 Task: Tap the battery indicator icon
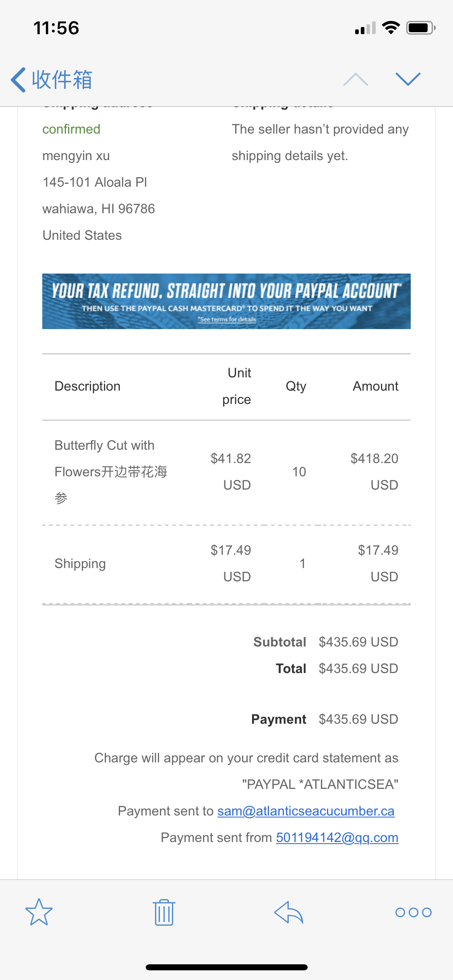point(421,28)
